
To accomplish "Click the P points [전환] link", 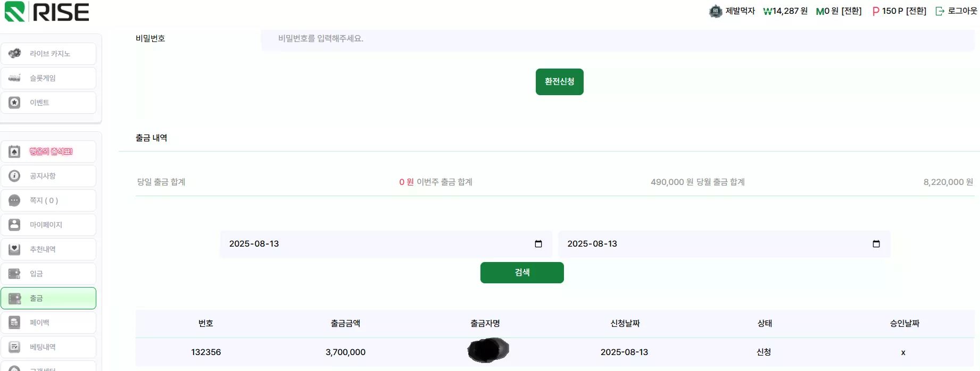I will coord(916,11).
